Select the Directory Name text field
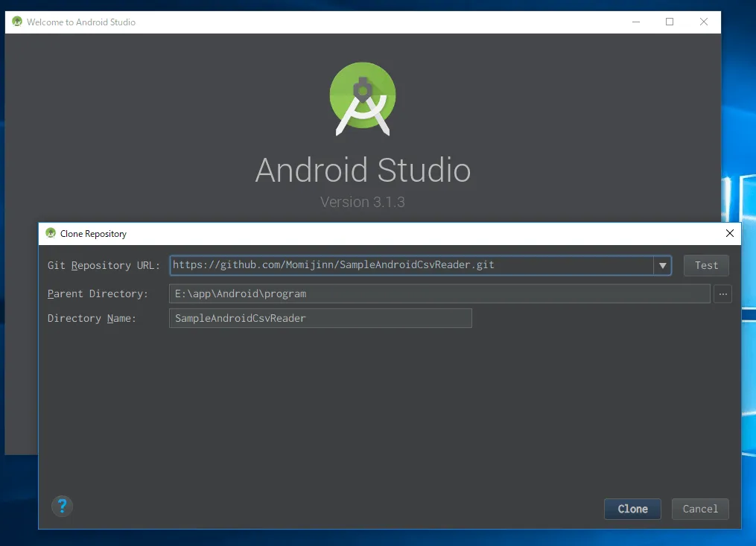Viewport: 756px width, 546px height. (x=320, y=318)
